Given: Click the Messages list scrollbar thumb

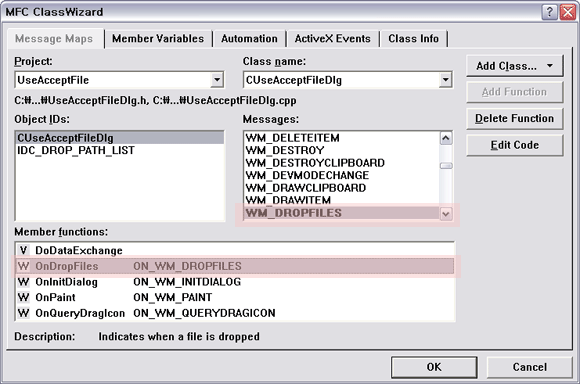Looking at the screenshot, I should [x=446, y=166].
